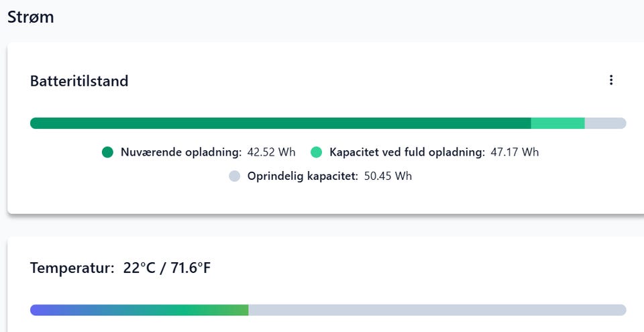Image resolution: width=644 pixels, height=332 pixels.
Task: Select the Nuværende opladning legend label
Action: (x=181, y=152)
